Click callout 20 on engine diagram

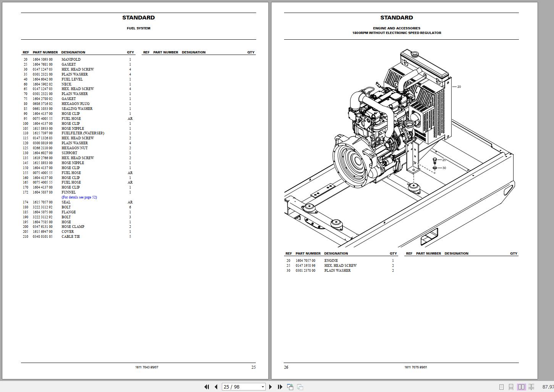point(459,87)
